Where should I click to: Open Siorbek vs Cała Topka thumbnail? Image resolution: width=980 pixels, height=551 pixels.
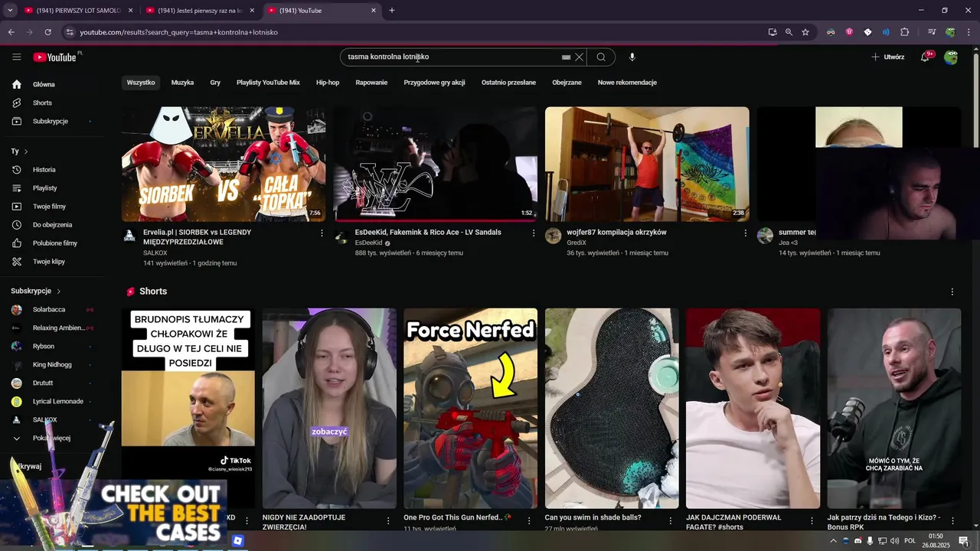[224, 164]
